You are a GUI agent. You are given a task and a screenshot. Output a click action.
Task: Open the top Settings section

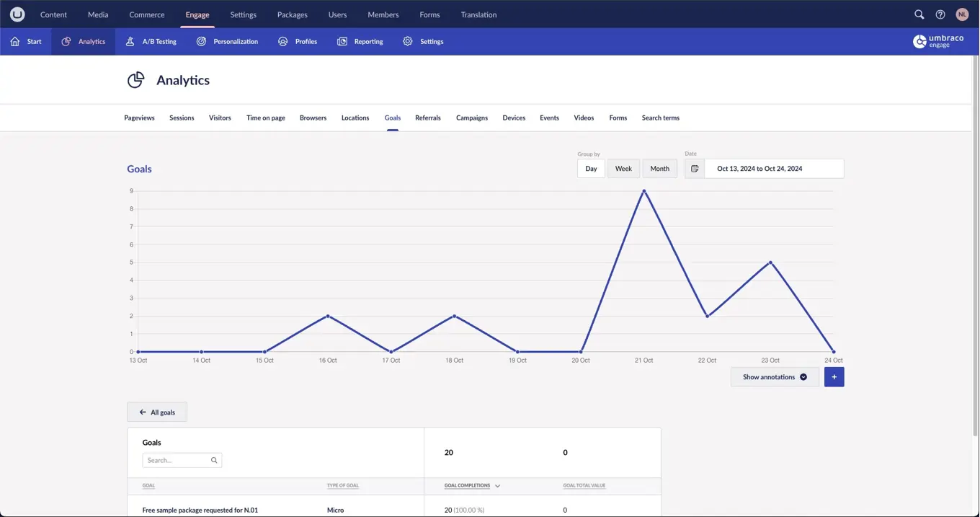click(244, 14)
